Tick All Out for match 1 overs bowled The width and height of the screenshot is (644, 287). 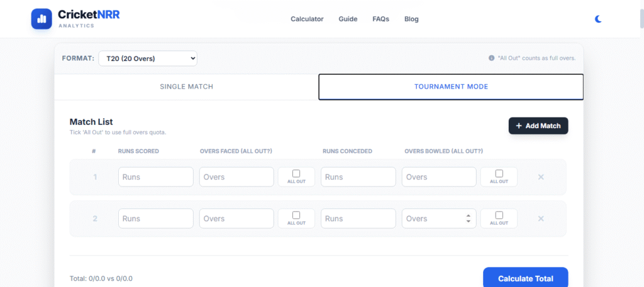coord(499,173)
